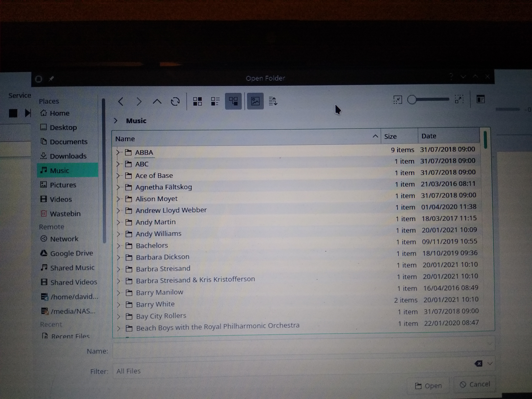This screenshot has height=399, width=532.
Task: Toggle the options side panel icon
Action: click(481, 99)
